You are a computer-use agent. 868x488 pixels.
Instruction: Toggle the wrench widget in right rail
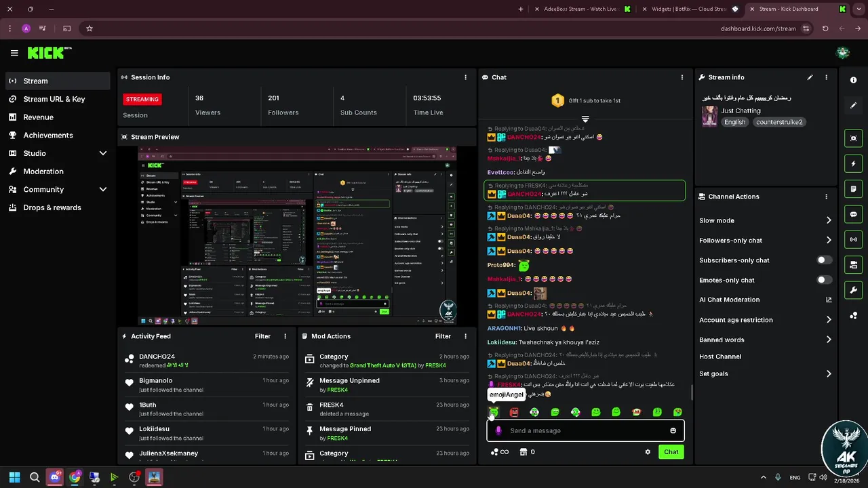pos(854,290)
